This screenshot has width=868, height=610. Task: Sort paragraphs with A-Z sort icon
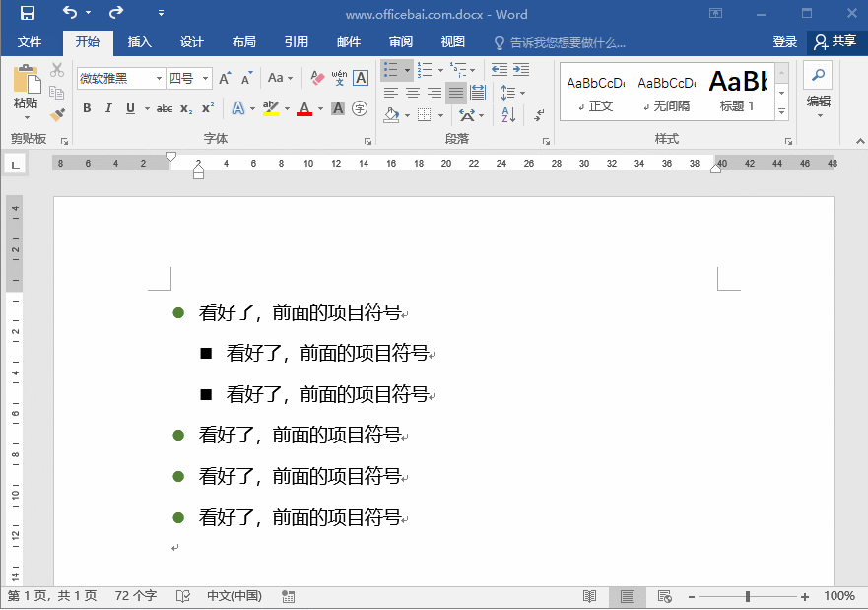pos(508,115)
